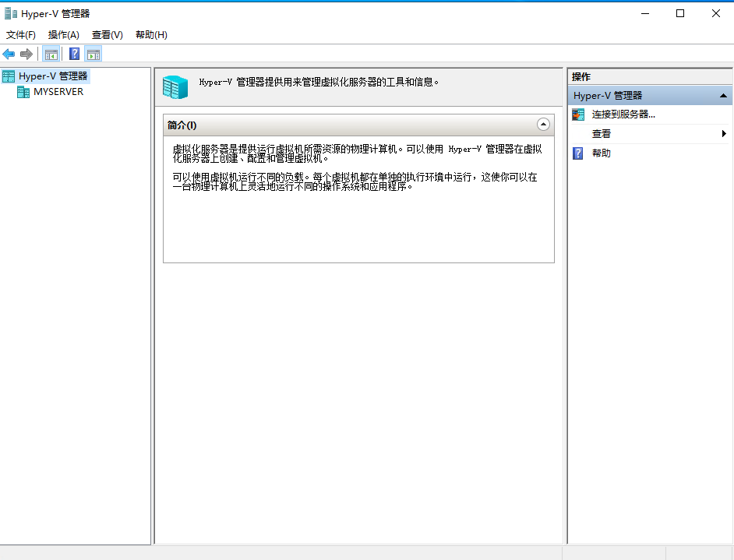Click the 帮助 question mark icon in the actions pane
Screen dimensions: 734x560
click(578, 153)
